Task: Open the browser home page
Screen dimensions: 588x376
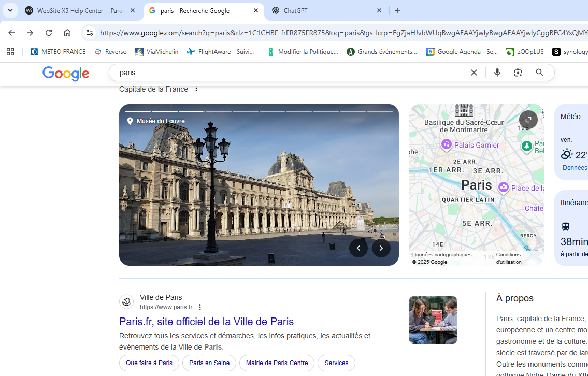Action: pos(67,33)
